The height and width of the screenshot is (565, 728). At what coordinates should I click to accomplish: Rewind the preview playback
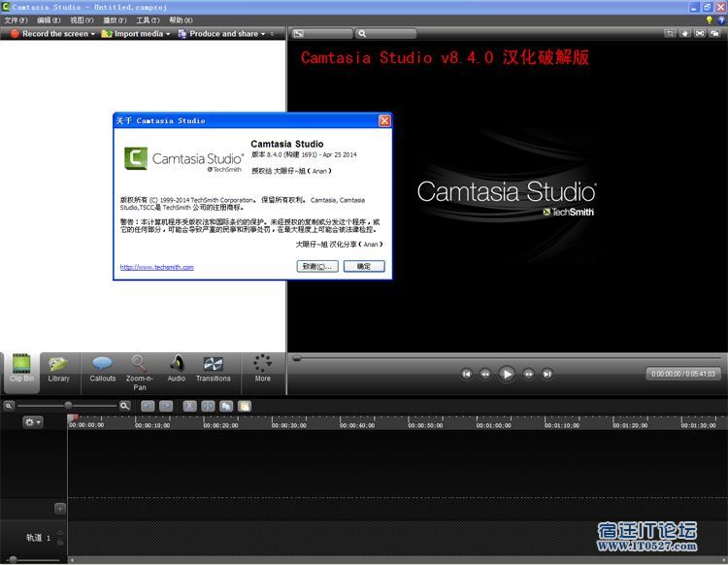tap(485, 374)
